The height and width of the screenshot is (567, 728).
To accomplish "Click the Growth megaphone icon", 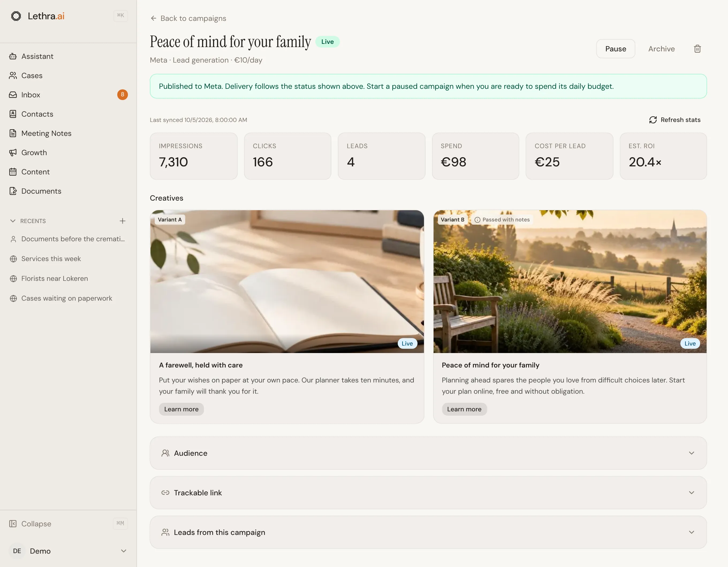I will (x=13, y=152).
